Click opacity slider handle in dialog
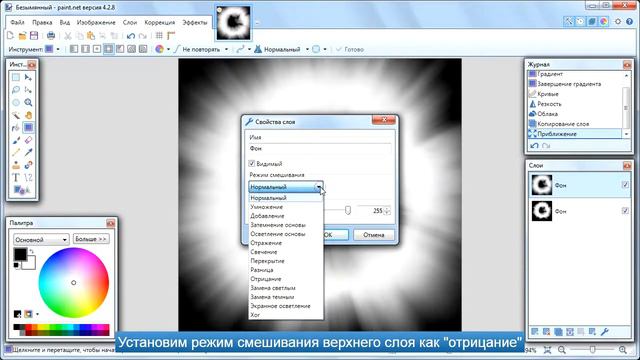The image size is (640, 360). click(x=348, y=210)
